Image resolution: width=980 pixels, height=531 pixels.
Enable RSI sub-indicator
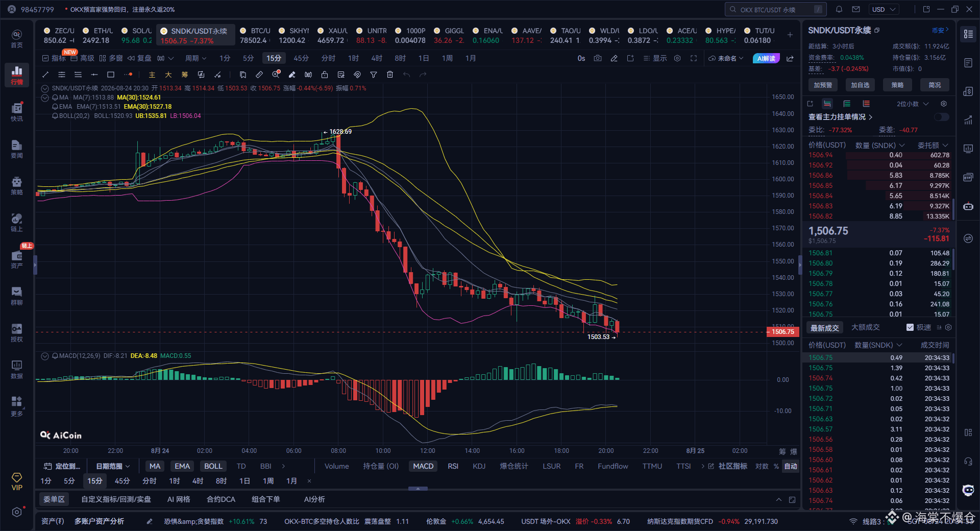[x=453, y=466]
